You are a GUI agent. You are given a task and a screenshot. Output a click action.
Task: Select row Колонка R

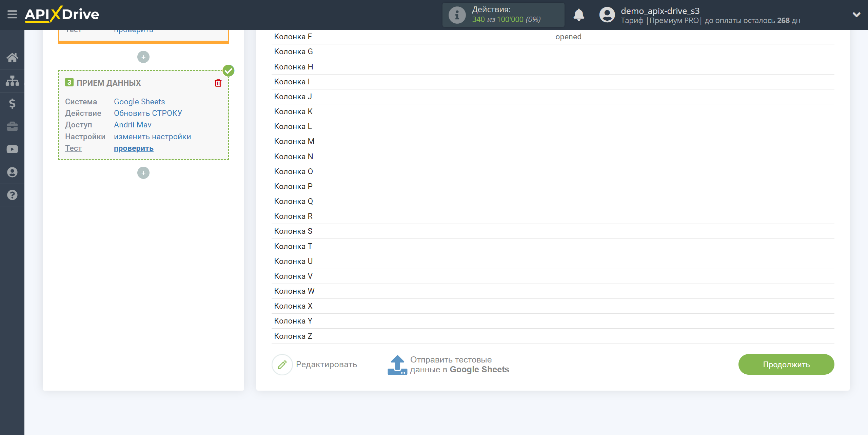553,216
